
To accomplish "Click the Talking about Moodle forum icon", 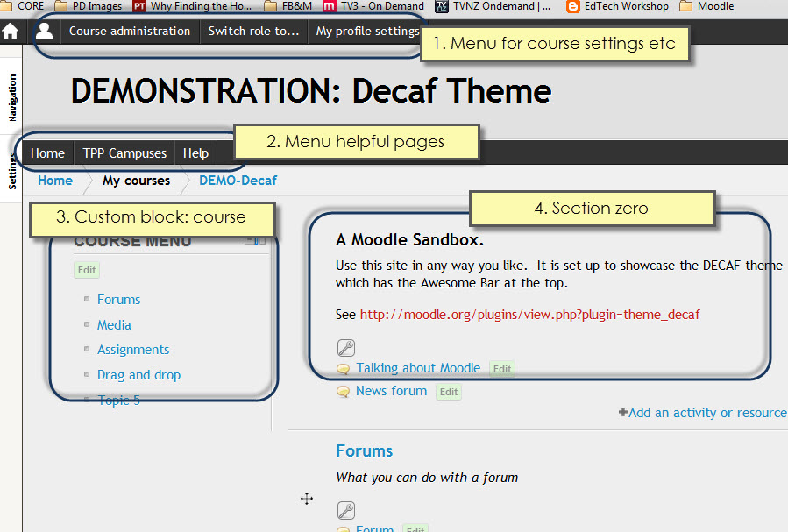I will click(x=344, y=369).
